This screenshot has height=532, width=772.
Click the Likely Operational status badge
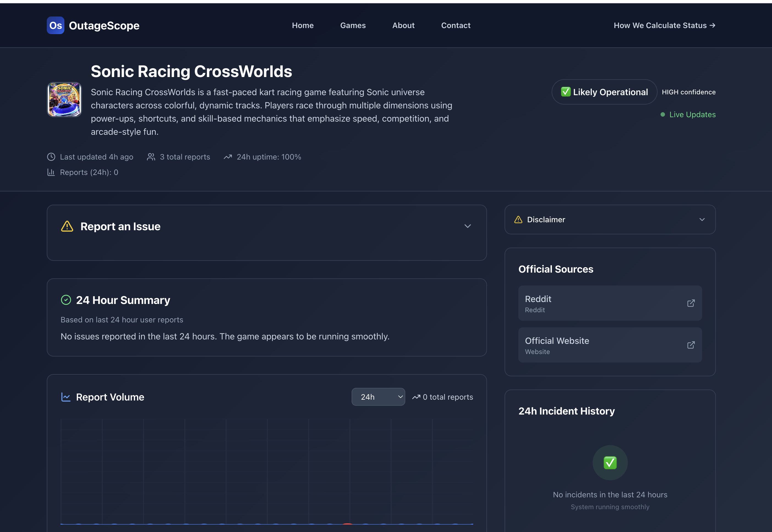tap(604, 92)
